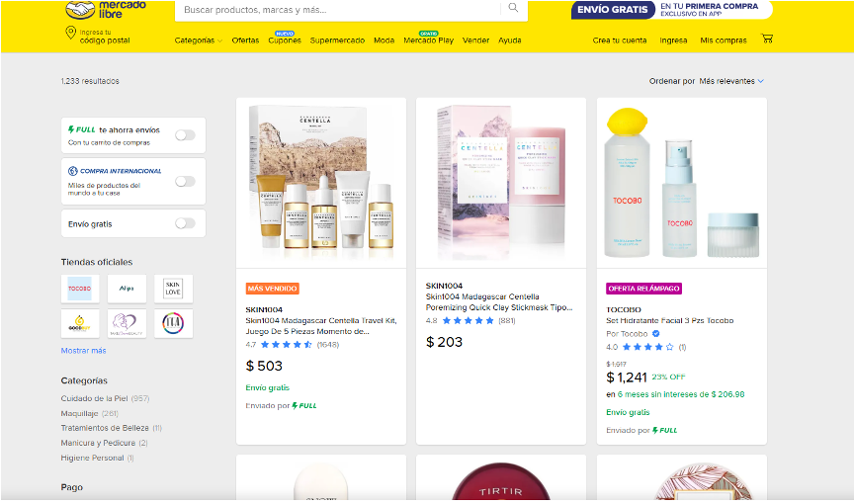The height and width of the screenshot is (504, 854).
Task: Click Ingresa tu código postal
Action: click(x=105, y=36)
